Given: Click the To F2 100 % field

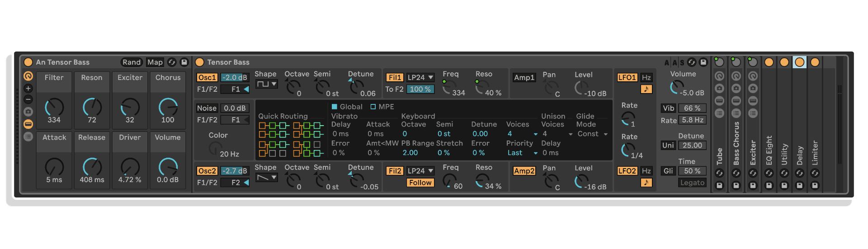Looking at the screenshot, I should 420,89.
